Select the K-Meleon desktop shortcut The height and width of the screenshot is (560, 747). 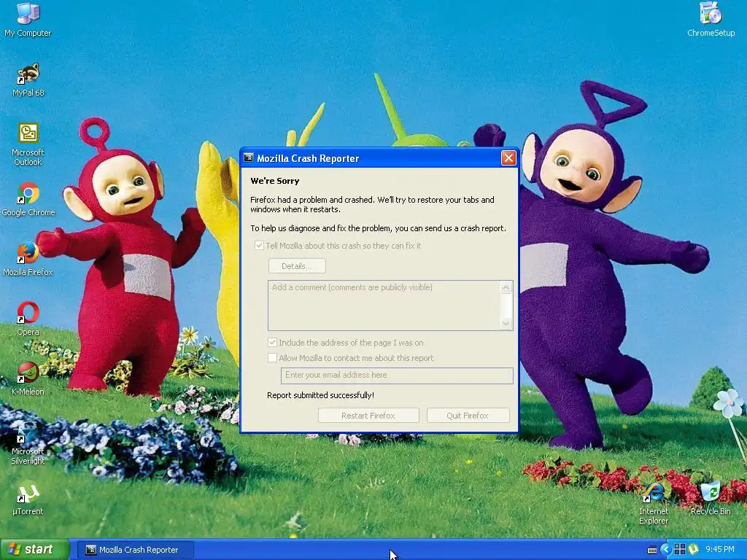pyautogui.click(x=28, y=378)
